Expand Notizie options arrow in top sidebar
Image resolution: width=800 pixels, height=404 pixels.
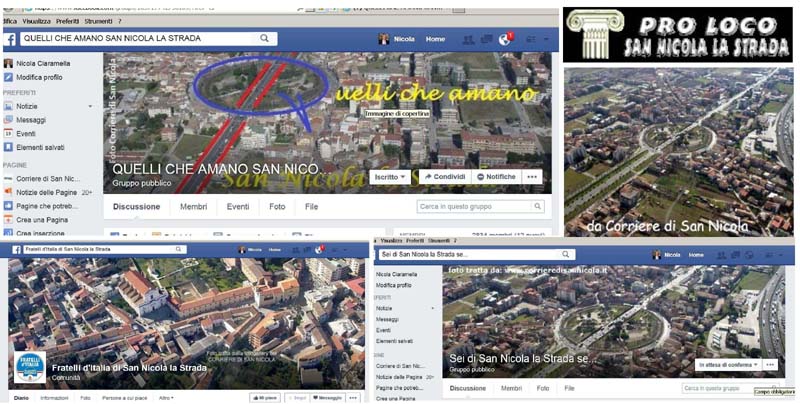[x=90, y=107]
